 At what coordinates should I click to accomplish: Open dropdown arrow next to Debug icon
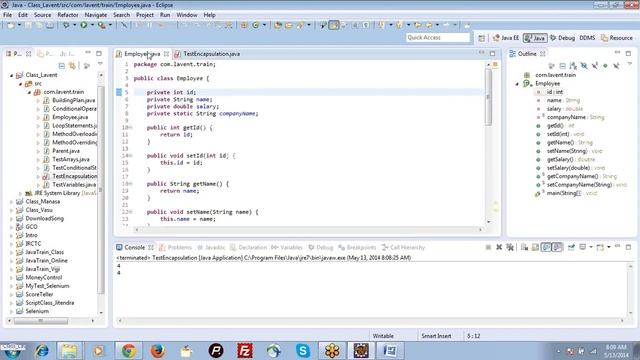point(74,25)
